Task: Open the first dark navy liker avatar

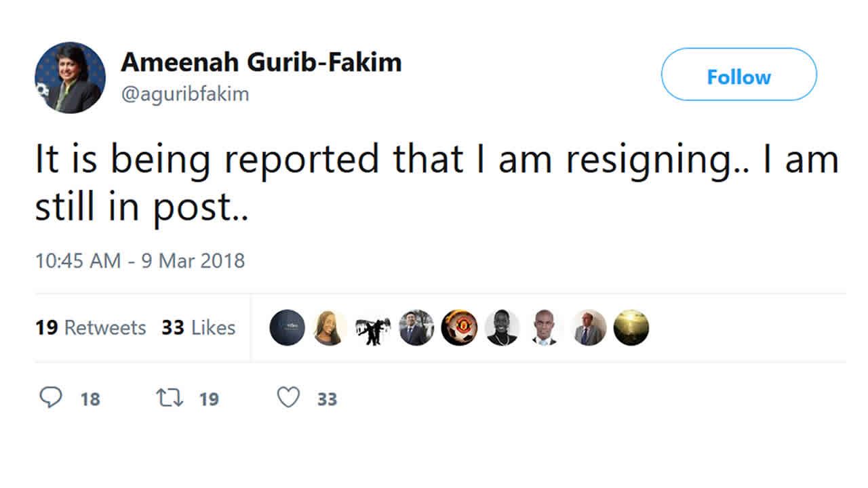Action: pyautogui.click(x=287, y=328)
